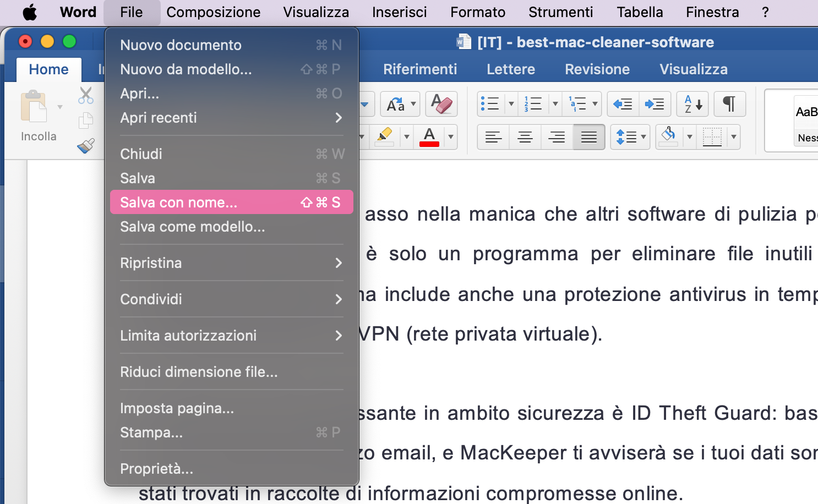Open the Change Case dropdown arrow
Viewport: 818px width, 504px height.
click(x=413, y=103)
